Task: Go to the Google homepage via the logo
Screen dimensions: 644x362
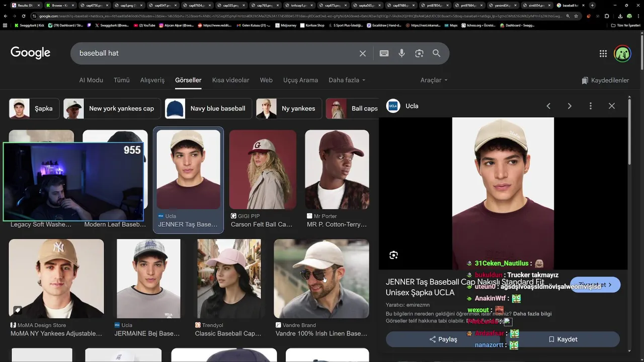Action: pos(30,53)
